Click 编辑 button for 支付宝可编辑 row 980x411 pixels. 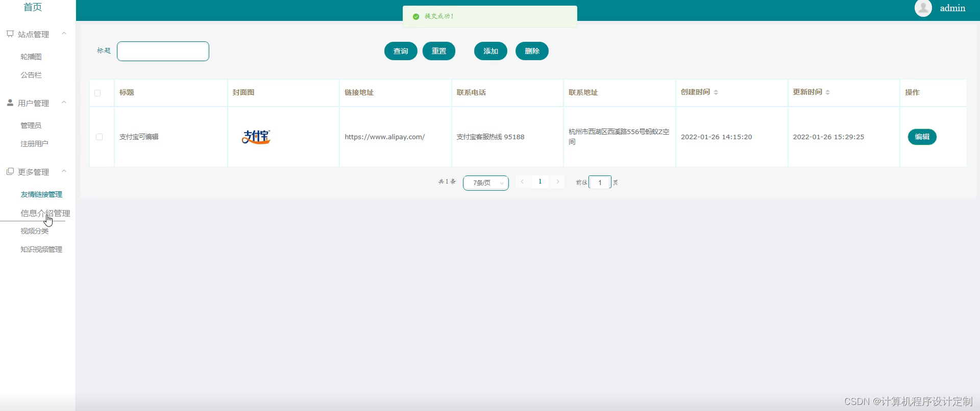(x=922, y=137)
